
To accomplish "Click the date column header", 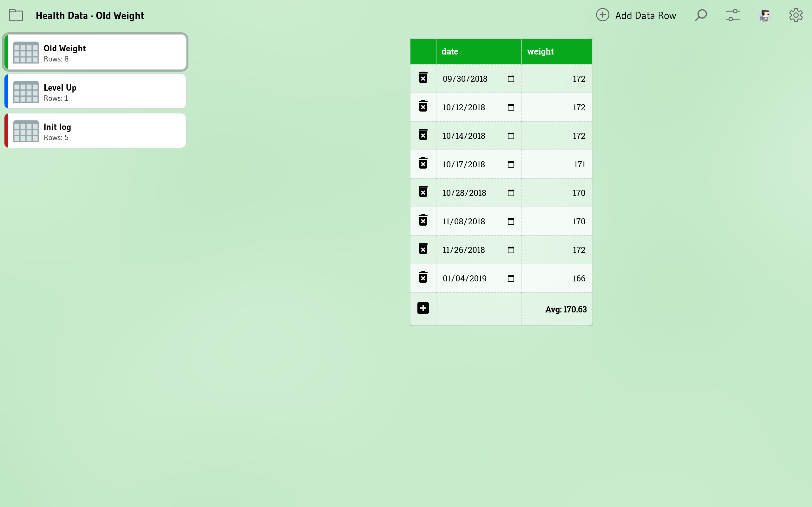I will click(478, 51).
